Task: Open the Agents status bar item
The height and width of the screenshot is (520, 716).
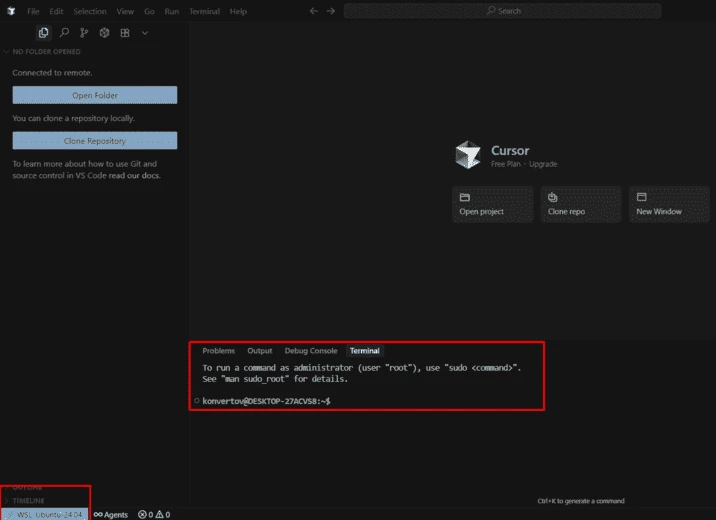Action: [x=111, y=514]
